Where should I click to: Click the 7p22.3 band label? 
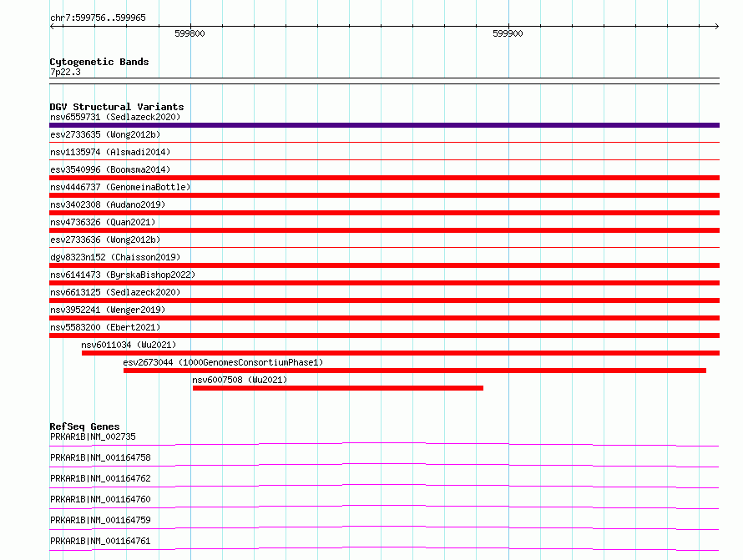coord(65,72)
